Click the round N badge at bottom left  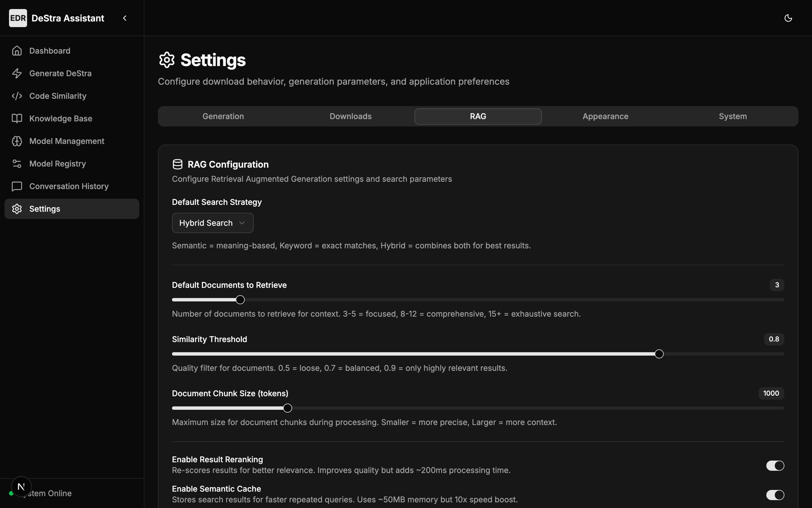[x=21, y=487]
